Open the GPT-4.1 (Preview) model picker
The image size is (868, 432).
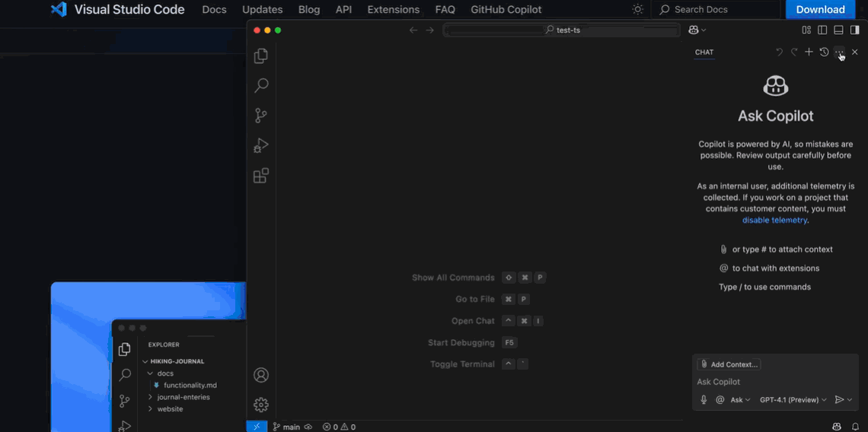pyautogui.click(x=793, y=399)
